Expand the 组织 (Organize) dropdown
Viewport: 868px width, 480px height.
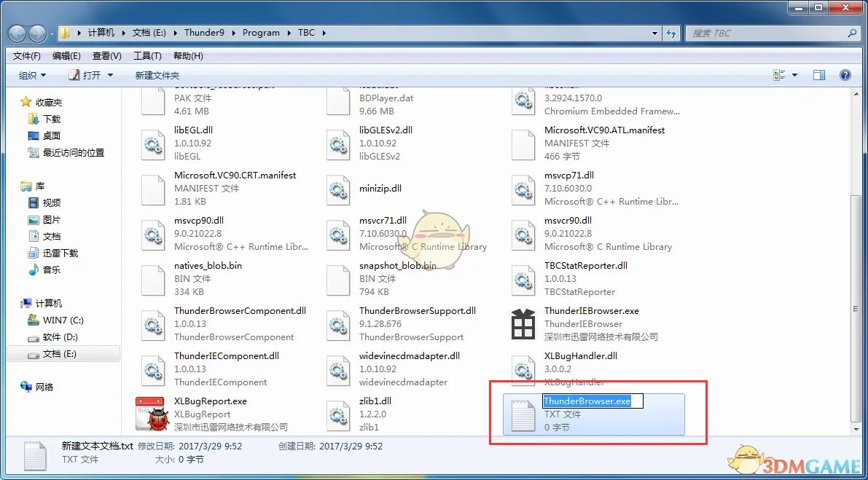point(32,75)
